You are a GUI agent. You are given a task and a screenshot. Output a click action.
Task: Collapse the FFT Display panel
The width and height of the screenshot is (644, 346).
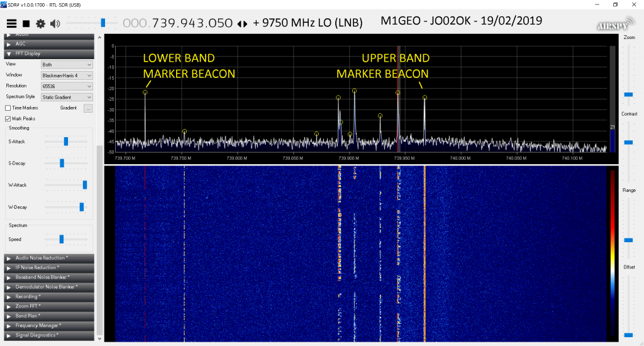pos(49,53)
